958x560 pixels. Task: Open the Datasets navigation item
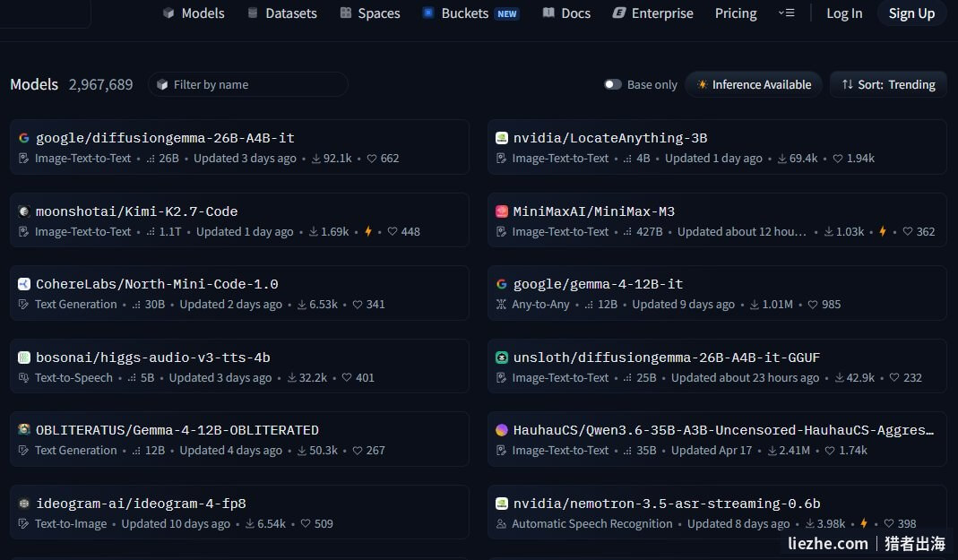click(281, 13)
